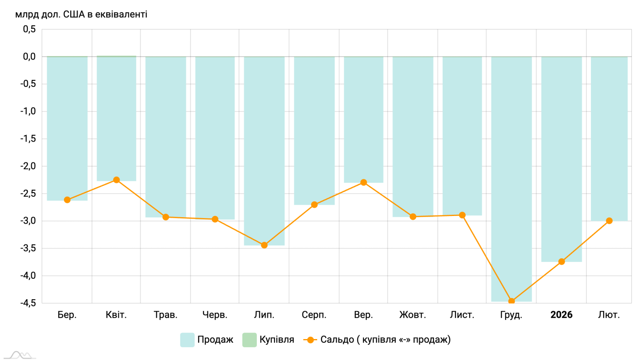Screen dimensions: 644x362
Task: Toggle the Купівля series via legend label
Action: [x=277, y=340]
